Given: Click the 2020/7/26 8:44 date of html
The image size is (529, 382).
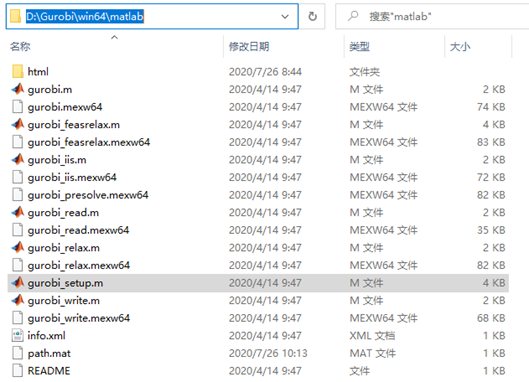Looking at the screenshot, I should [265, 72].
